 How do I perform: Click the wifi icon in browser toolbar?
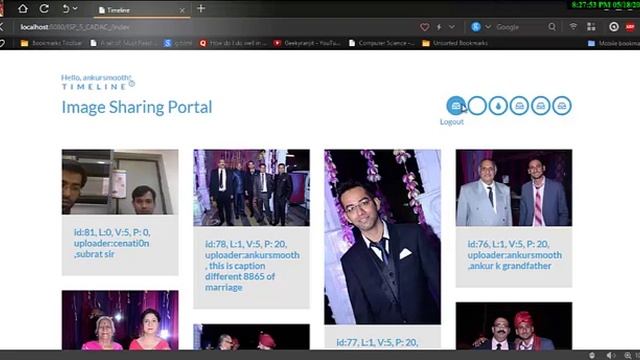[573, 27]
